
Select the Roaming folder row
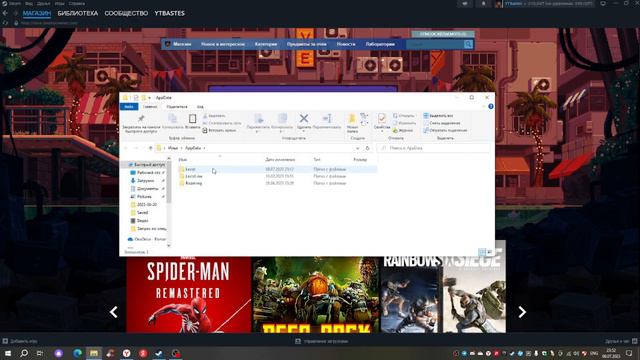[x=278, y=183]
